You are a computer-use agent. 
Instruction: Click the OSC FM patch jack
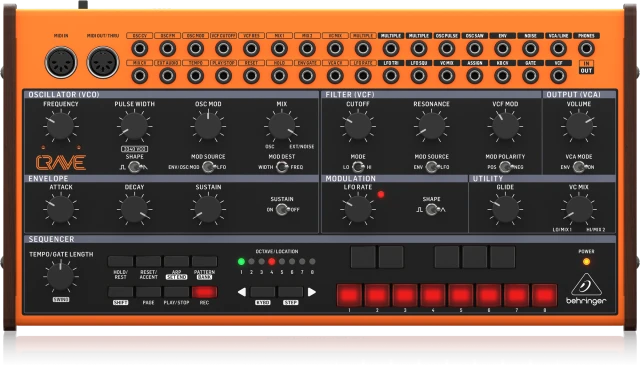pos(167,49)
